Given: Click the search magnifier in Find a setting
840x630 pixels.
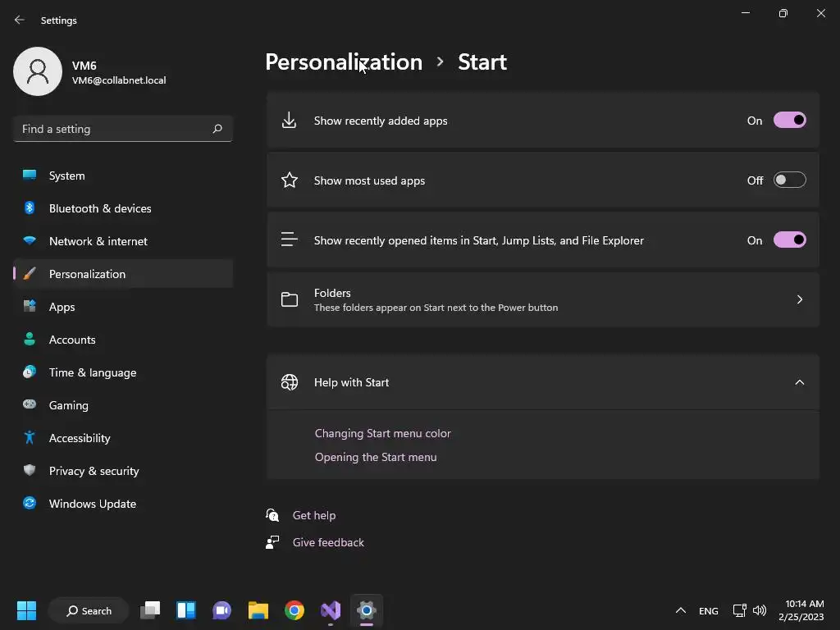Looking at the screenshot, I should 217,129.
